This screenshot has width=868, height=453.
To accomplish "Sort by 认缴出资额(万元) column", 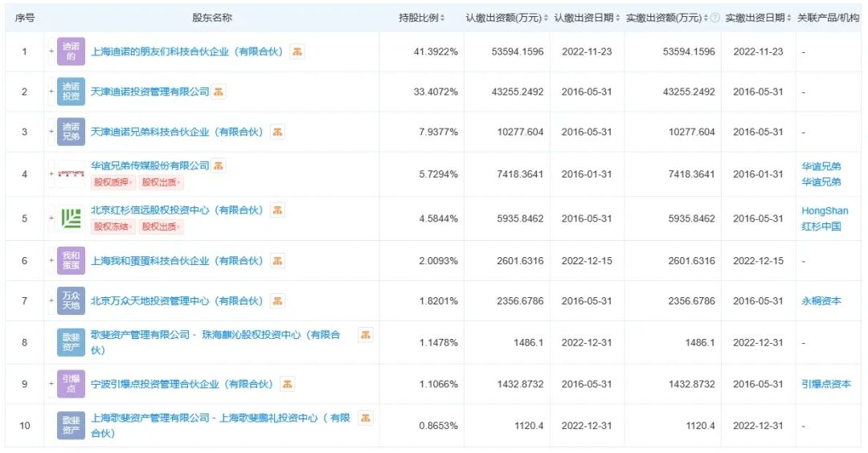I will [546, 18].
